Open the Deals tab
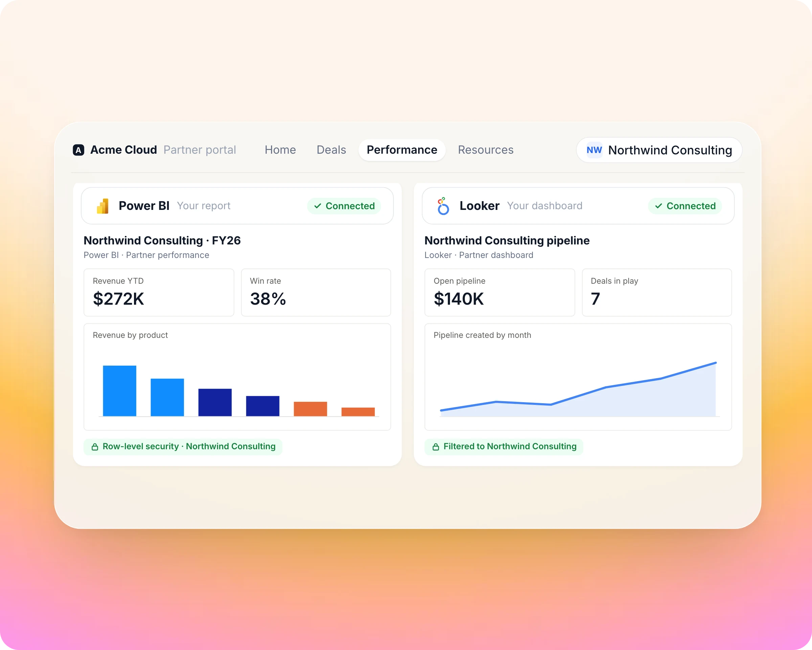The width and height of the screenshot is (812, 650). click(x=331, y=150)
